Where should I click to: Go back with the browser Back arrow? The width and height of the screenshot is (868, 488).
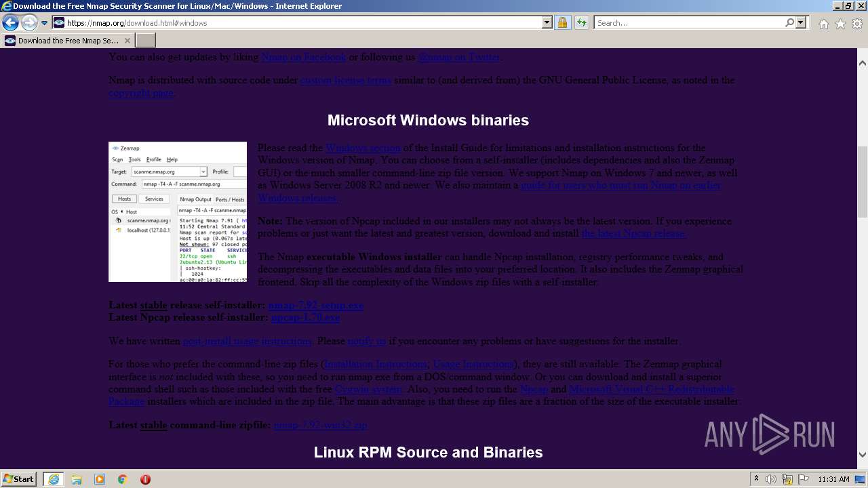(x=10, y=22)
